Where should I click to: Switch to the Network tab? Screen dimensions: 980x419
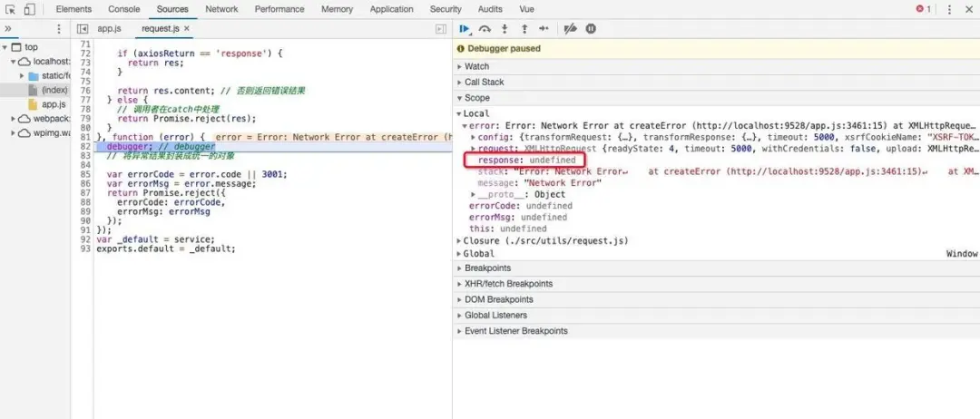point(221,9)
